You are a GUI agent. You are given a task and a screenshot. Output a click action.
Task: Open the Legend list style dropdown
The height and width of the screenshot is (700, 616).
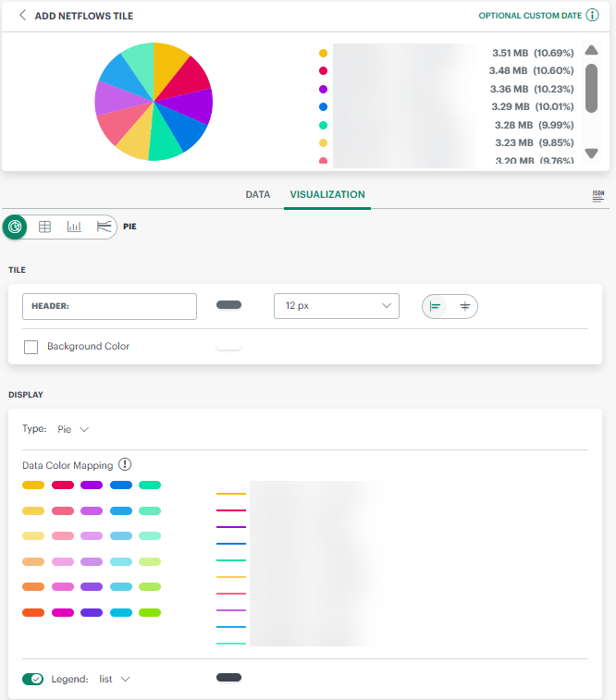115,679
